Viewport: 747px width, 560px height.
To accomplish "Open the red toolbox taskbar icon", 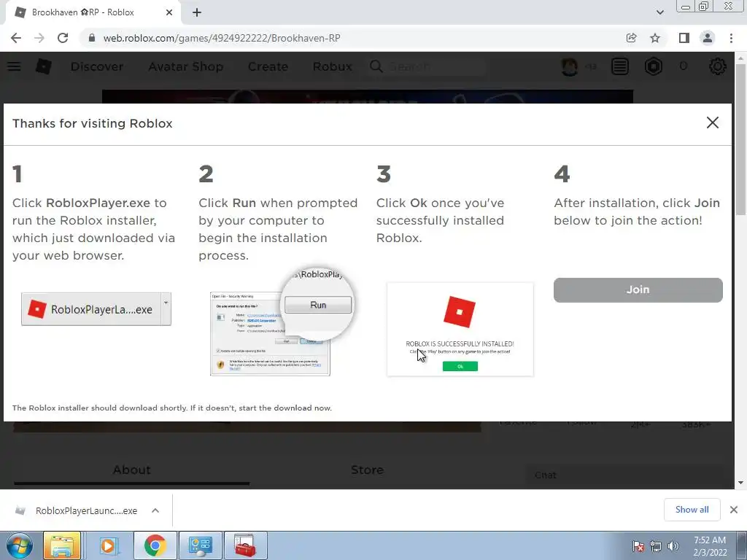I will click(245, 545).
